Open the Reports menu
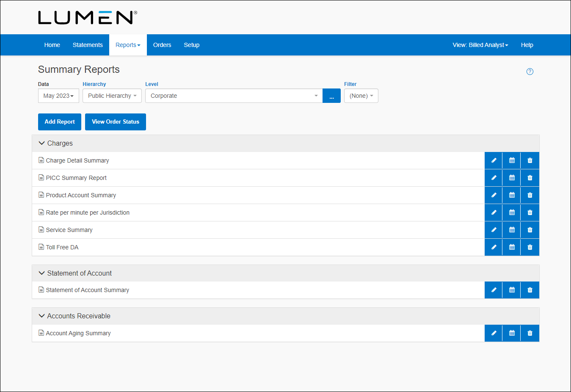Image resolution: width=571 pixels, height=392 pixels. pyautogui.click(x=128, y=45)
